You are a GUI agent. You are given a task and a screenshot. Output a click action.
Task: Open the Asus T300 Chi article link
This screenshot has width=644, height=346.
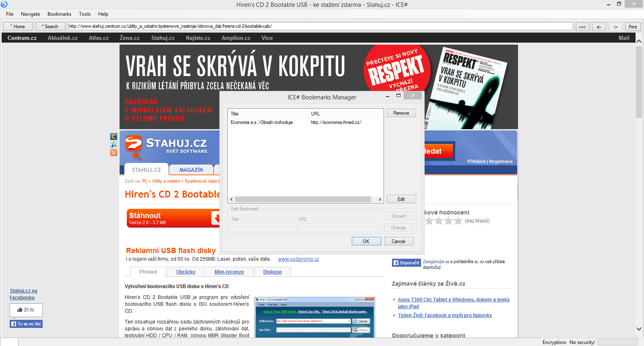coord(454,303)
